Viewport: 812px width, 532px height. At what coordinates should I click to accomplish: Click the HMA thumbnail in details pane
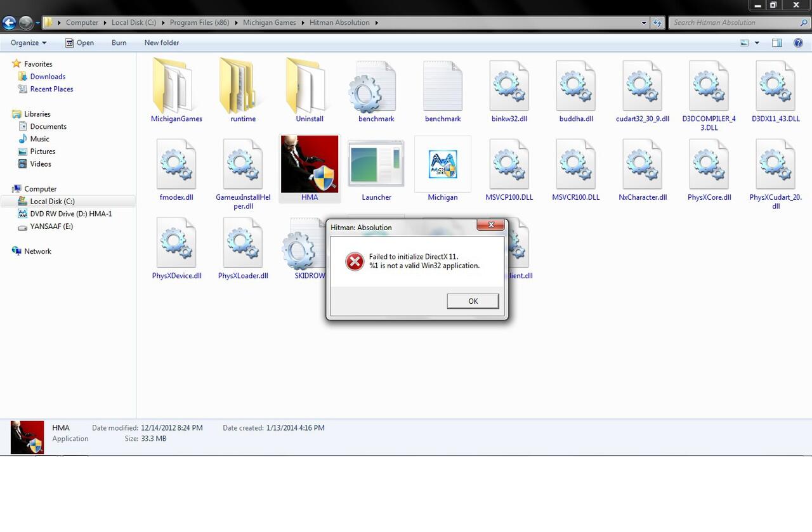(x=27, y=437)
